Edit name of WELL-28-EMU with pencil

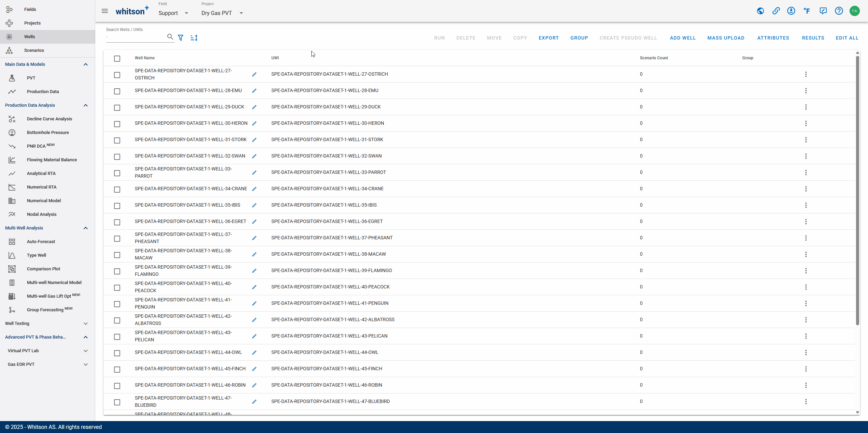point(254,91)
